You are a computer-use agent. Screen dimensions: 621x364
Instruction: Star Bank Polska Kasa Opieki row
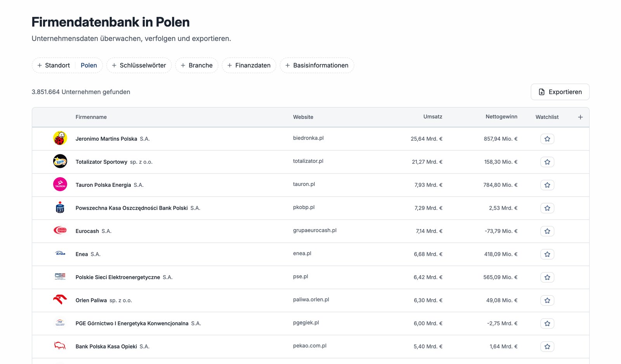pyautogui.click(x=547, y=347)
